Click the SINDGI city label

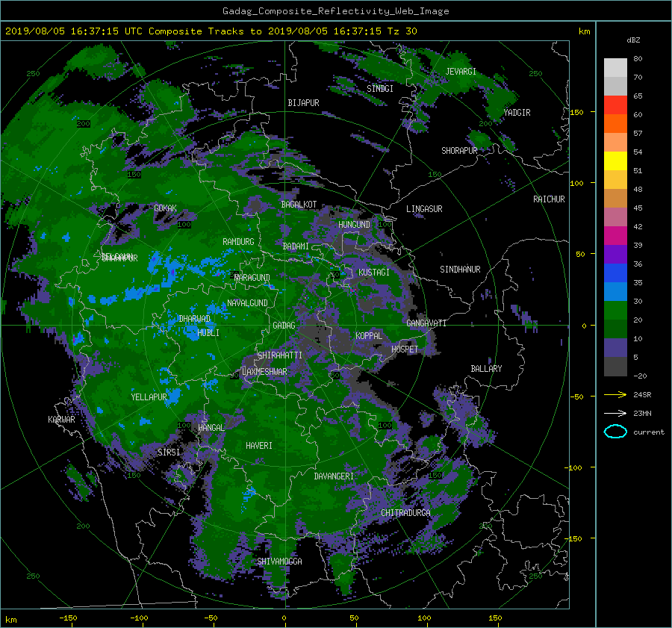point(380,89)
